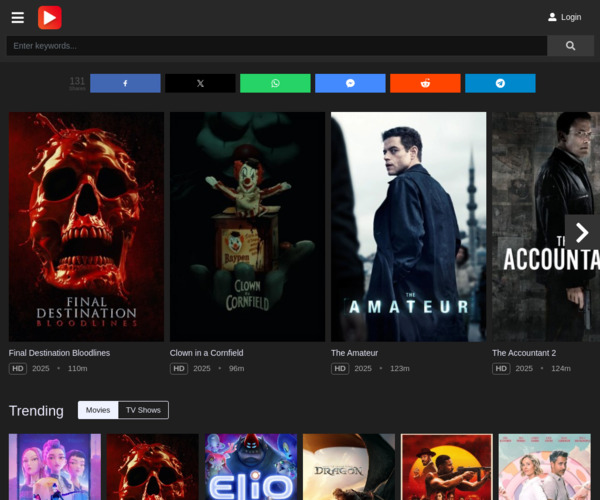This screenshot has width=600, height=500.
Task: Open trending pastel couple poster
Action: 545,467
